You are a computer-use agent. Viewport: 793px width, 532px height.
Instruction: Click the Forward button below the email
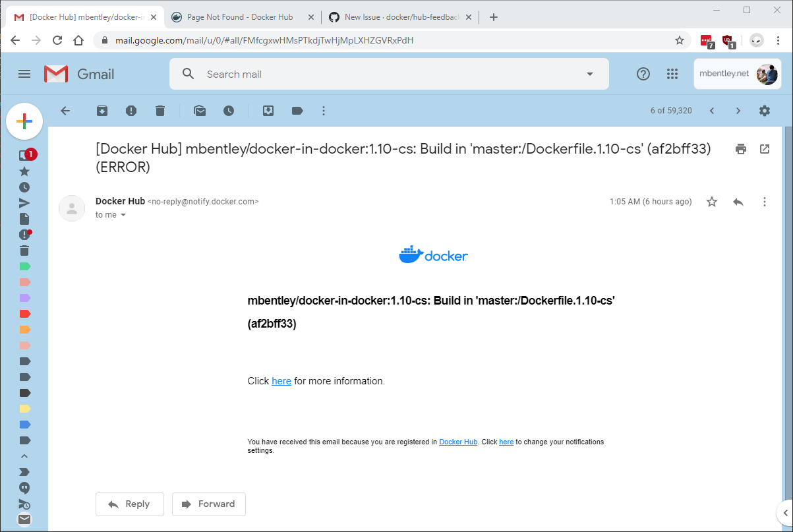209,504
